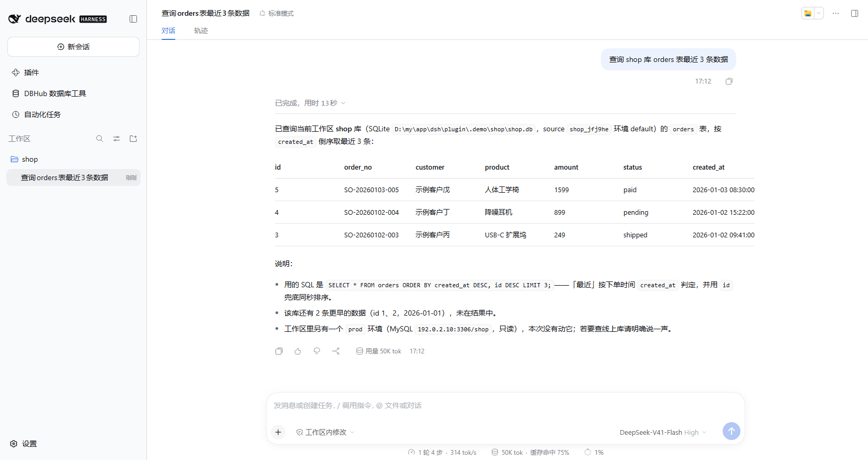Select the pending status cell
The width and height of the screenshot is (868, 460).
[x=636, y=213]
